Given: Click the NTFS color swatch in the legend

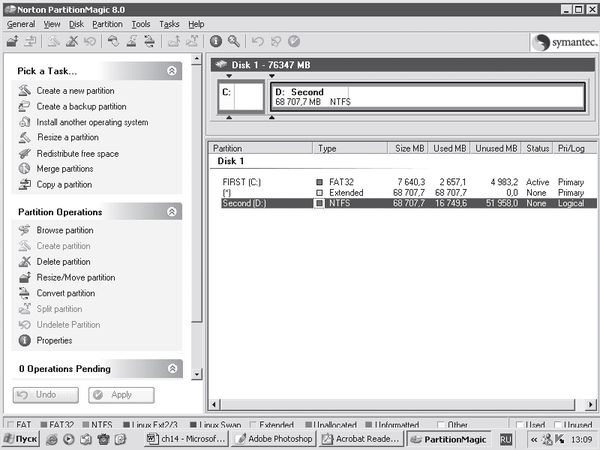Looking at the screenshot, I should 86,425.
